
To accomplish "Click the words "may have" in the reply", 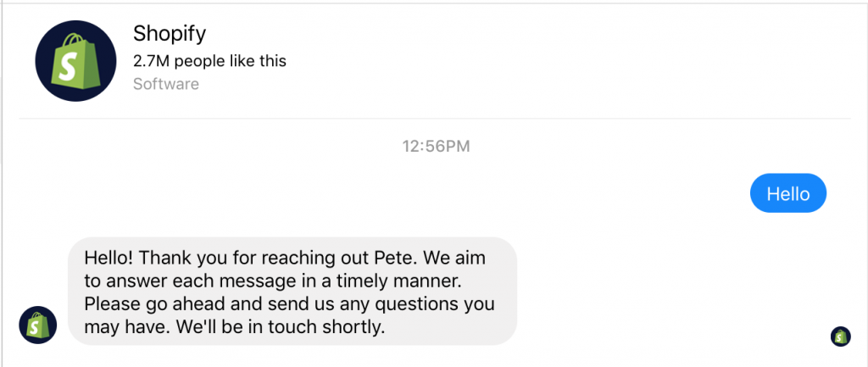I will click(122, 328).
